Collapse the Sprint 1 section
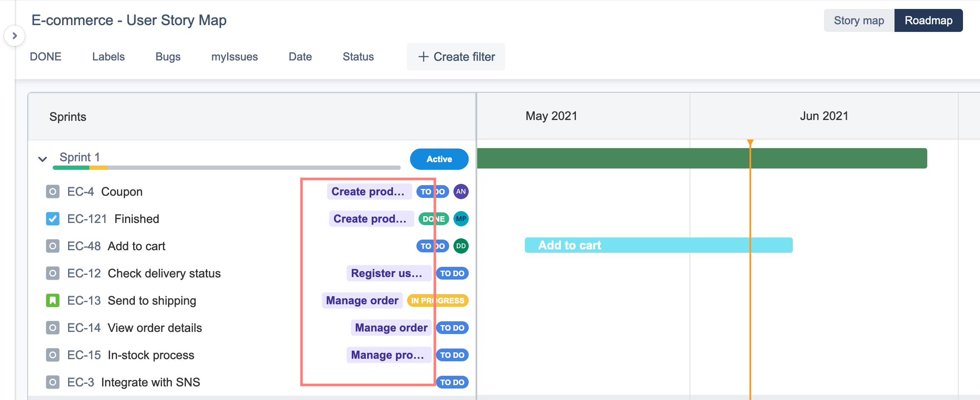Viewport: 980px width, 400px height. [42, 159]
